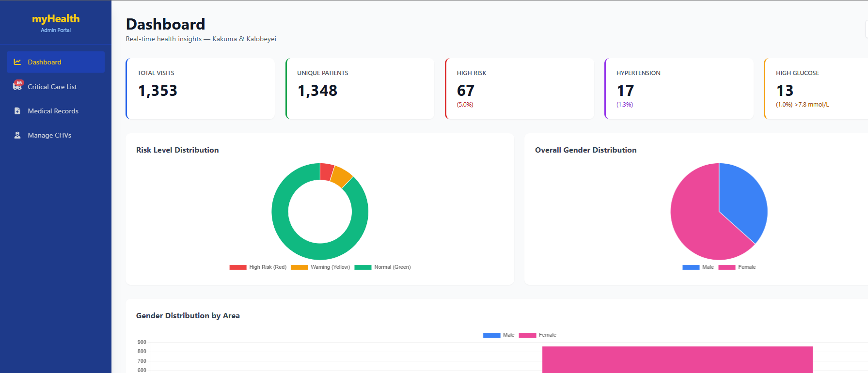Click the "800" y-axis label
This screenshot has width=868, height=373.
(x=142, y=352)
